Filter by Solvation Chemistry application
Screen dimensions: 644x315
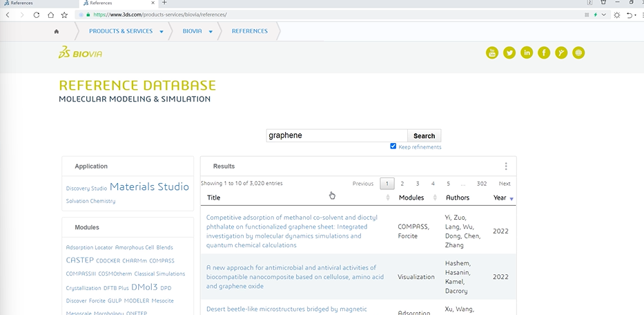tap(91, 201)
